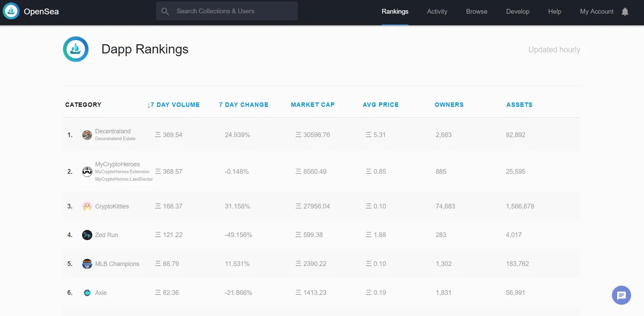The image size is (644, 316).
Task: Click MLB Champions' 183,762 assets count
Action: coord(518,264)
